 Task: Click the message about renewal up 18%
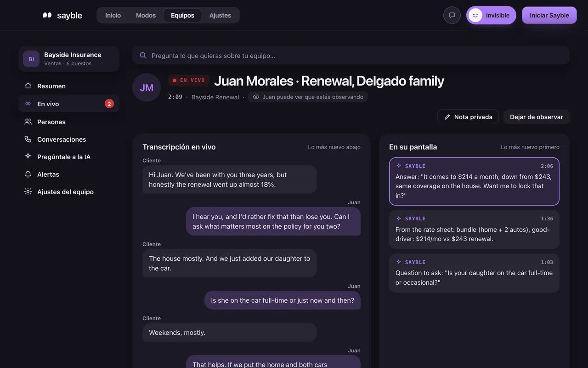[230, 179]
